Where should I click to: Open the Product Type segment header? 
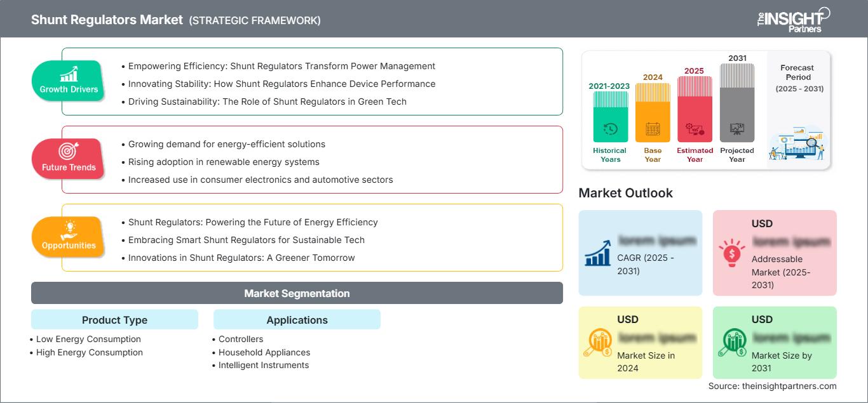[x=114, y=320]
